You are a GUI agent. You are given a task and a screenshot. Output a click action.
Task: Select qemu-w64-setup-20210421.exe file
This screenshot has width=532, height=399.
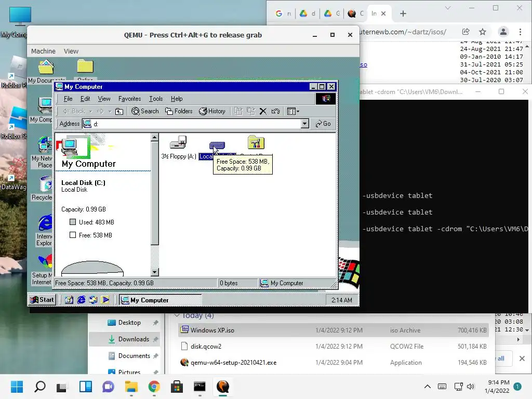(333, 362)
